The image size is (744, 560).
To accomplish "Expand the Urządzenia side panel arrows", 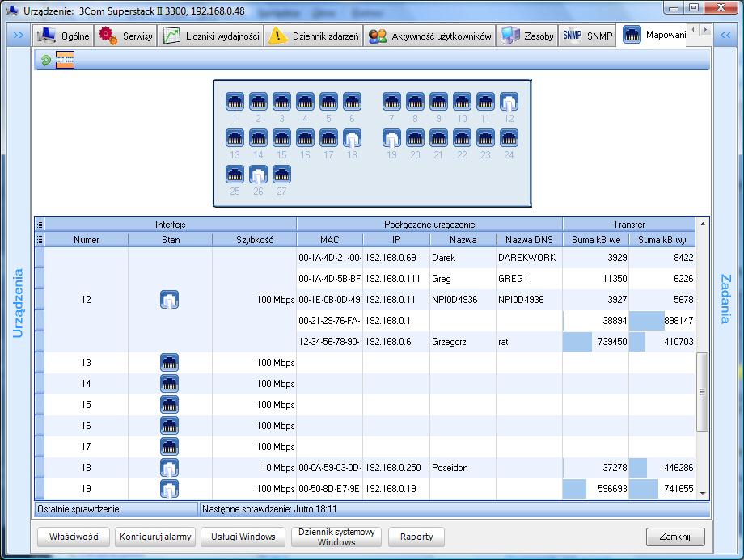I will point(18,35).
